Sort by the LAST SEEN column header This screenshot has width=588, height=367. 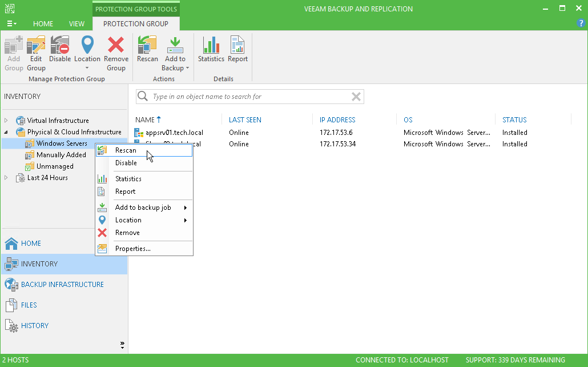[245, 120]
